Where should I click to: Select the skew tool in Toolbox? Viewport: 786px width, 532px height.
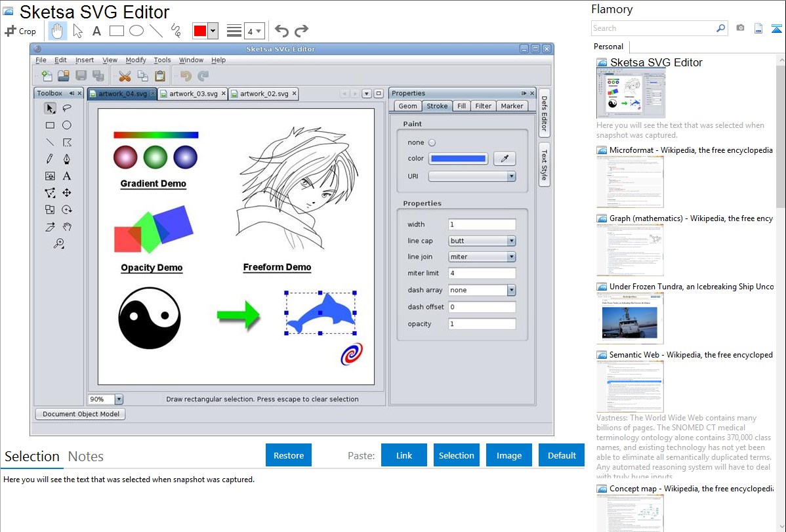[50, 226]
